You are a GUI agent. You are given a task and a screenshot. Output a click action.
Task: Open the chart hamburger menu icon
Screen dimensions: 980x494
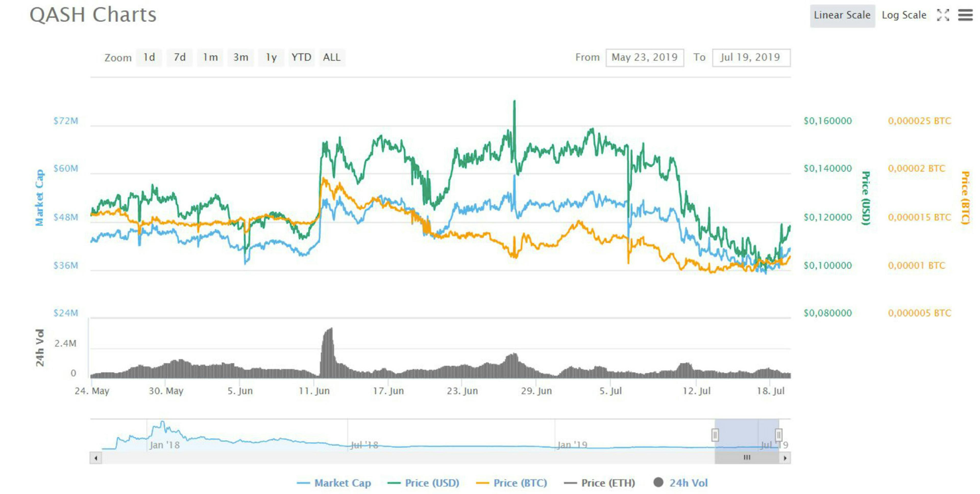point(965,15)
